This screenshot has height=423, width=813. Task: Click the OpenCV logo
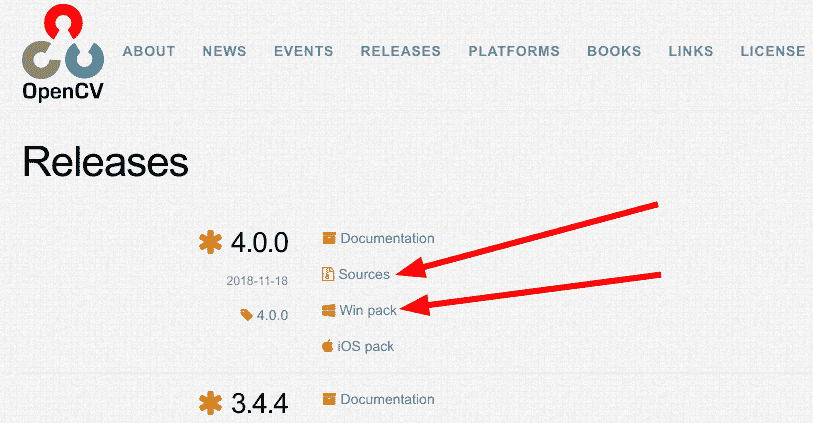tap(63, 53)
